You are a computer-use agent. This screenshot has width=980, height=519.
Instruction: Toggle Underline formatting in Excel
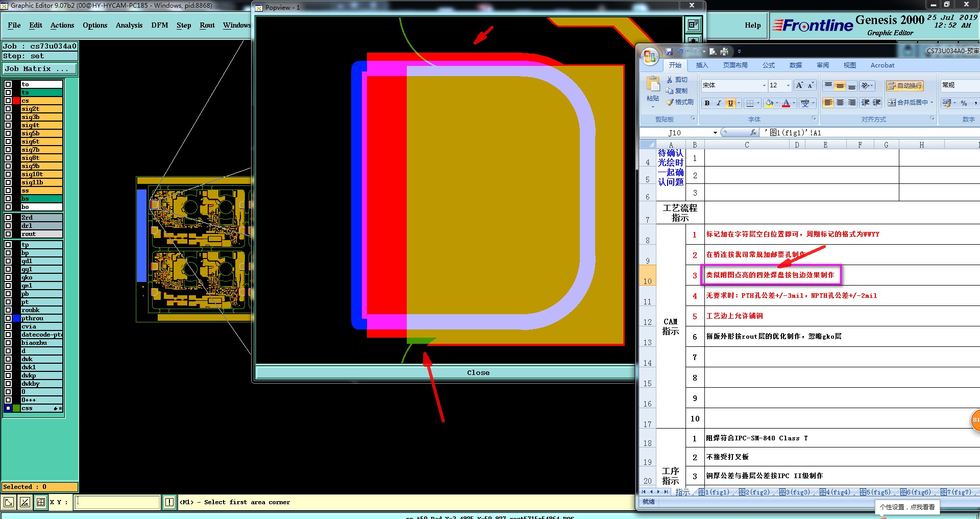[730, 103]
